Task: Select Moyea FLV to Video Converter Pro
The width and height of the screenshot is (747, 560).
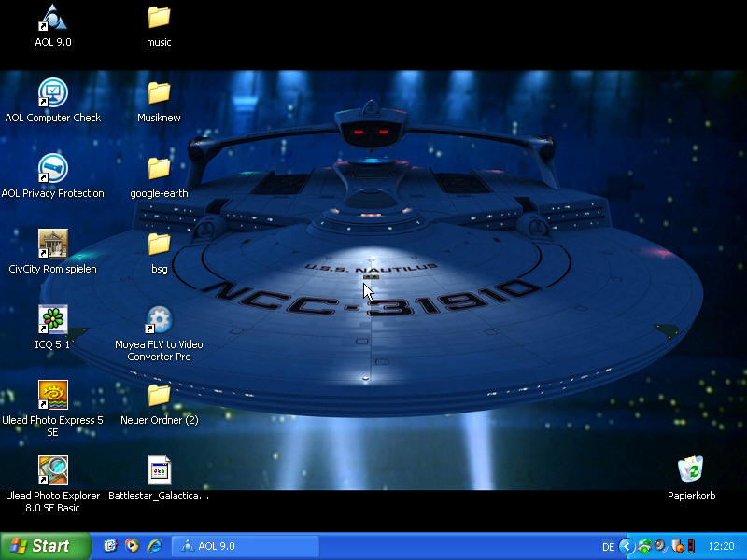Action: pos(159,320)
